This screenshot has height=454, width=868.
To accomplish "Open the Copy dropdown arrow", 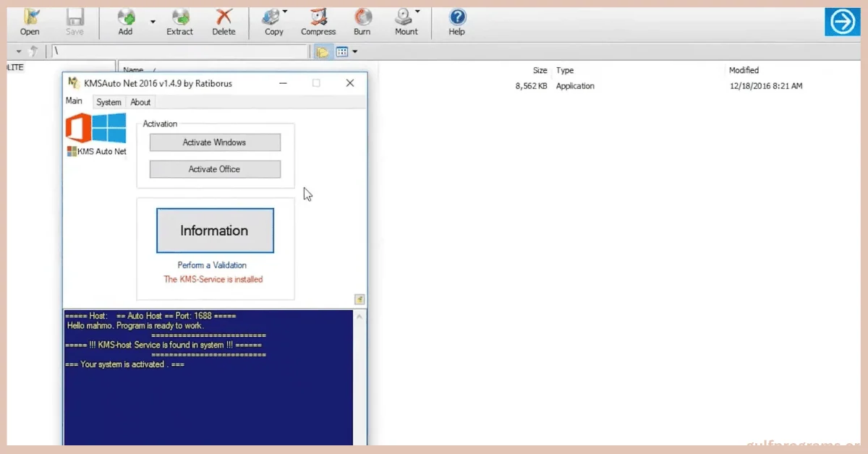I will click(x=285, y=12).
